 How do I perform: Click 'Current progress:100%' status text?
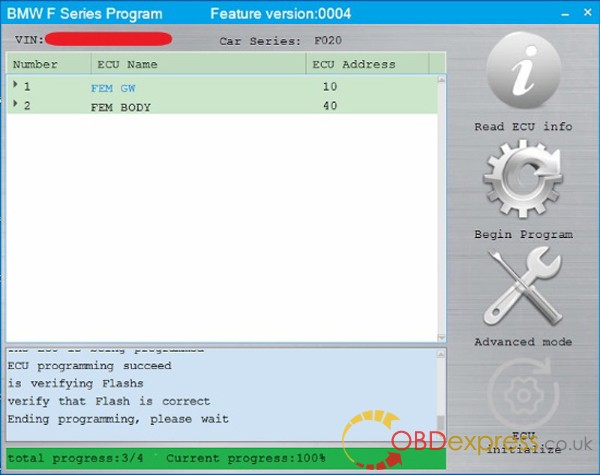pos(246,458)
